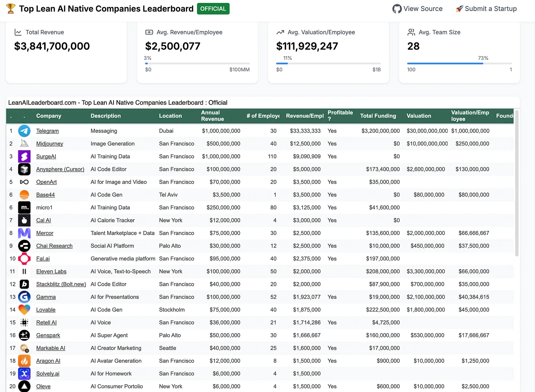This screenshot has height=392, width=535.
Task: Click the micro1 black logo
Action: 24,208
